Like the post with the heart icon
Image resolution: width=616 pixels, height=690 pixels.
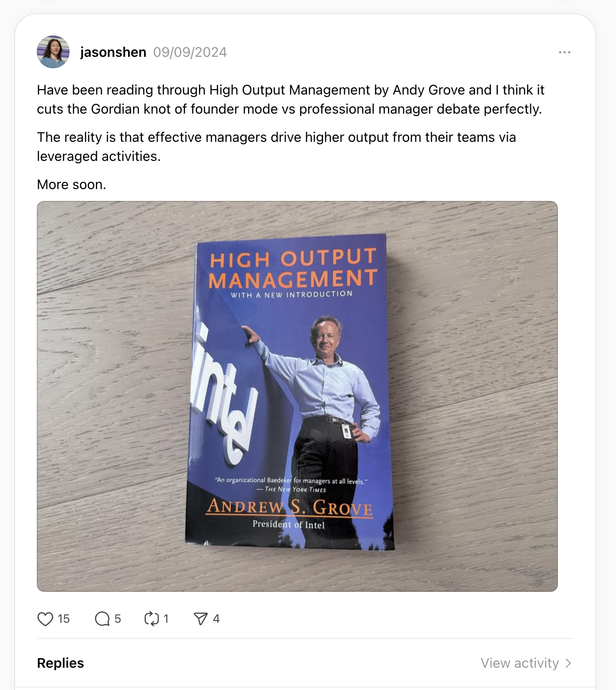click(x=45, y=619)
